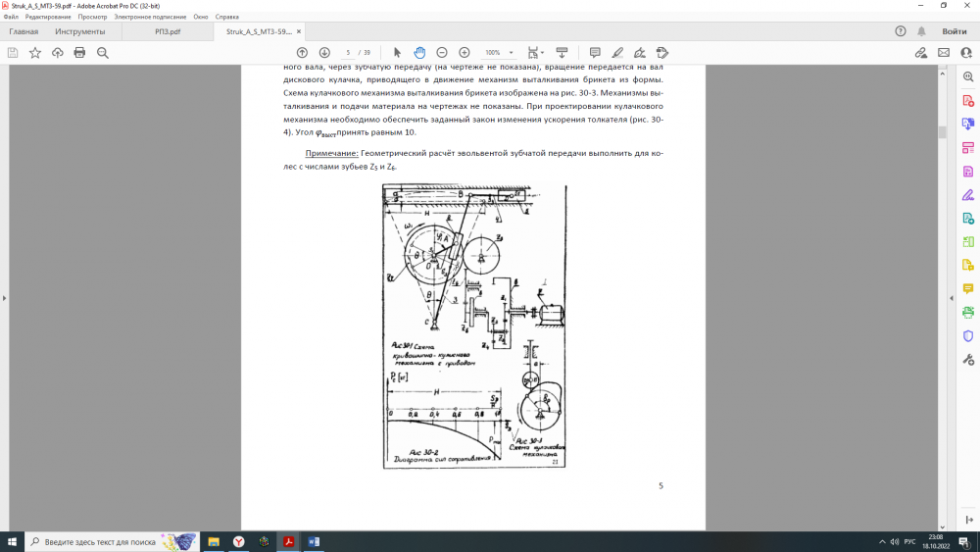
Task: Click the vertical scrollbar thumb
Action: [x=943, y=132]
